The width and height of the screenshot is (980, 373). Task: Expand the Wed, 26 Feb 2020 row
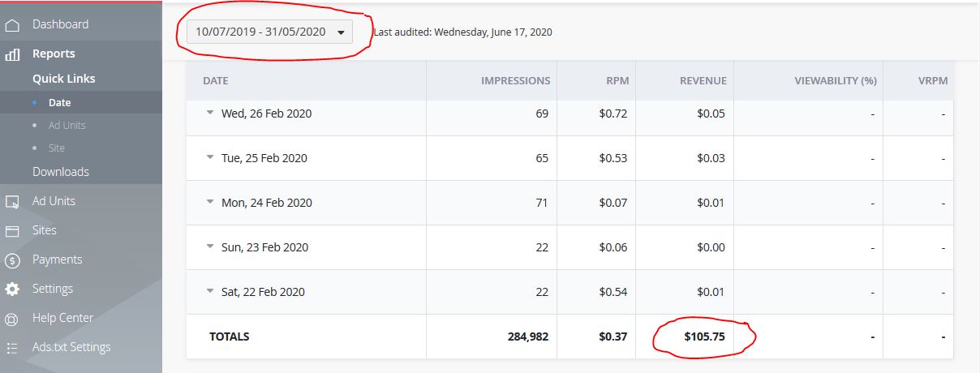coord(210,114)
